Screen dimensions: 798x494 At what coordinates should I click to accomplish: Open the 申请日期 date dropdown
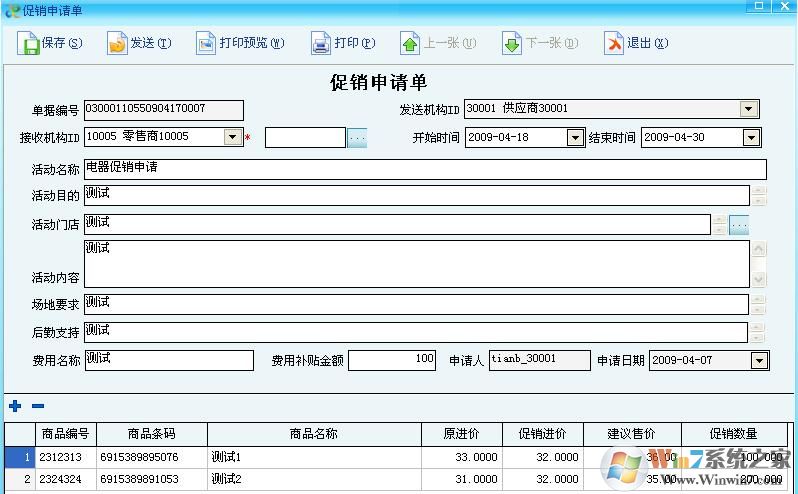point(759,360)
